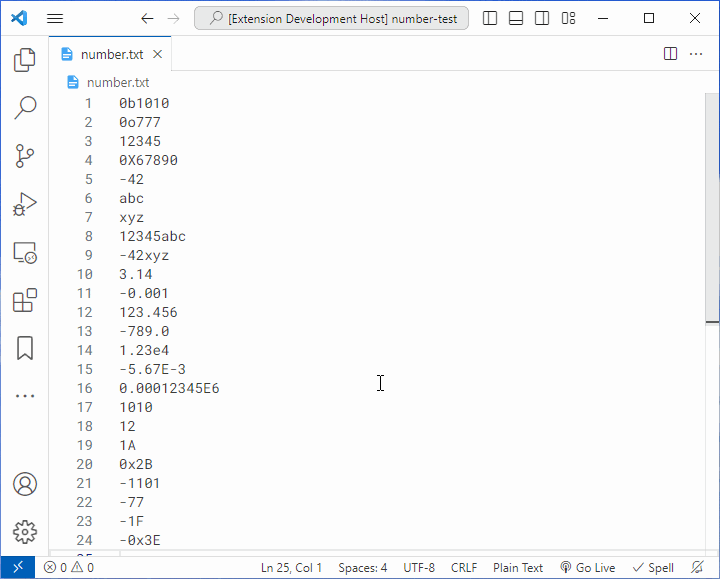Screen dimensions: 720x579
Task: Click line number 22 in the gutter
Action: tap(84, 502)
